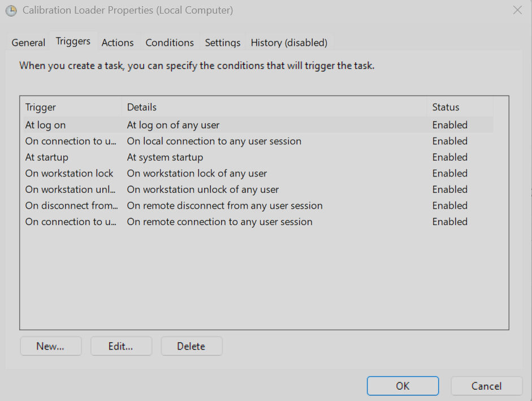This screenshot has width=532, height=401.
Task: Select the "On disconnect from..." trigger
Action: [x=71, y=205]
